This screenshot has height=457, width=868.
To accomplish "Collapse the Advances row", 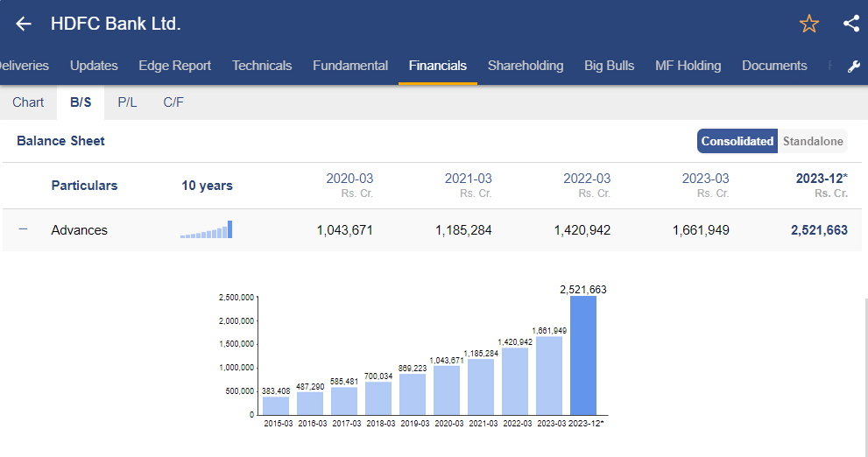I will pos(24,229).
